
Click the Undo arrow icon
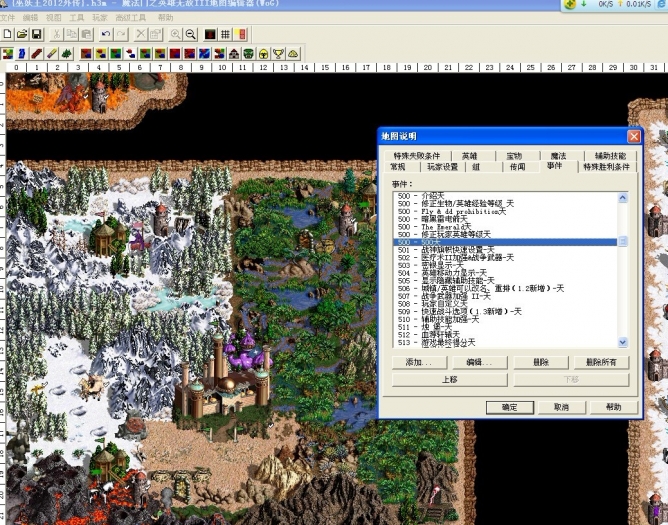pyautogui.click(x=106, y=34)
